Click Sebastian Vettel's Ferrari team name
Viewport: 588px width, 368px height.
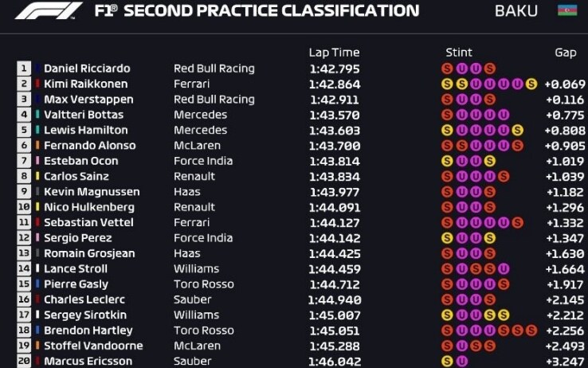[192, 222]
